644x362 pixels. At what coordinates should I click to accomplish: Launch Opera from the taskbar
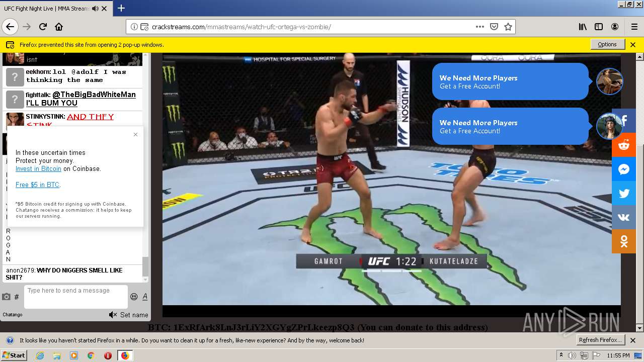point(108,355)
